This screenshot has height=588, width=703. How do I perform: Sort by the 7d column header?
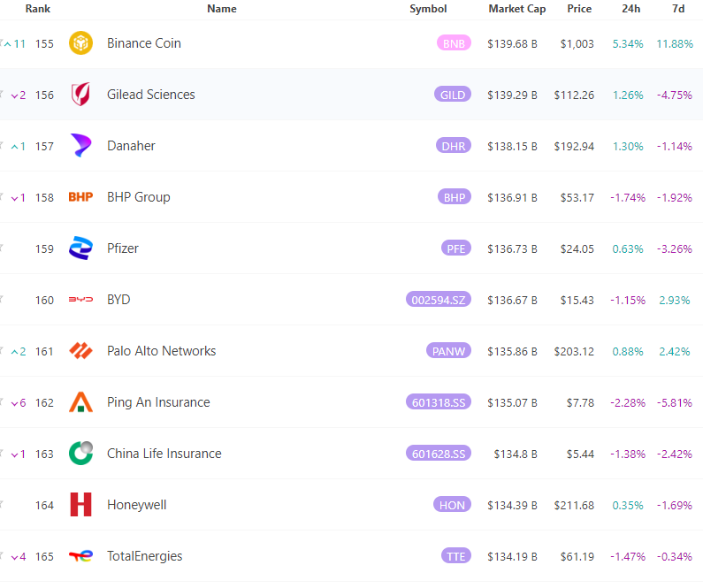(x=678, y=9)
